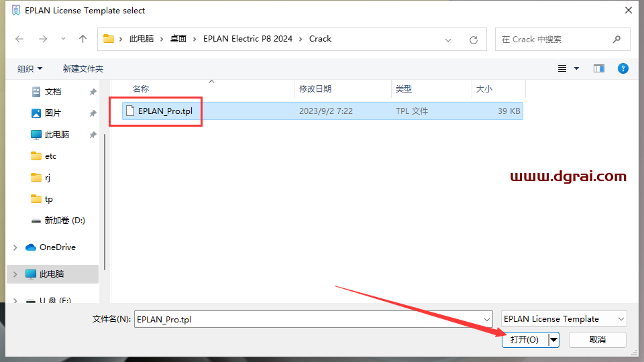
Task: Open recent locations dropdown arrow
Action: point(63,39)
